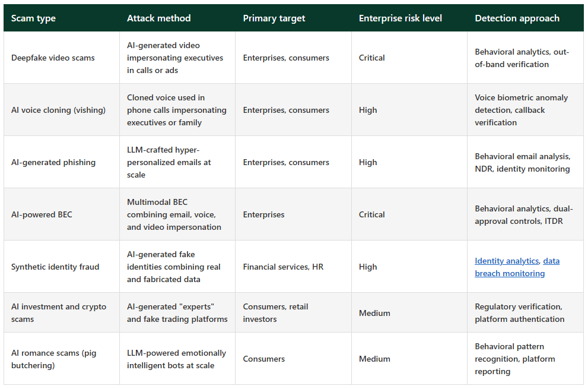588x389 pixels.
Task: Select the LLM-crafted hyper-personalized emails cell
Action: [169, 162]
